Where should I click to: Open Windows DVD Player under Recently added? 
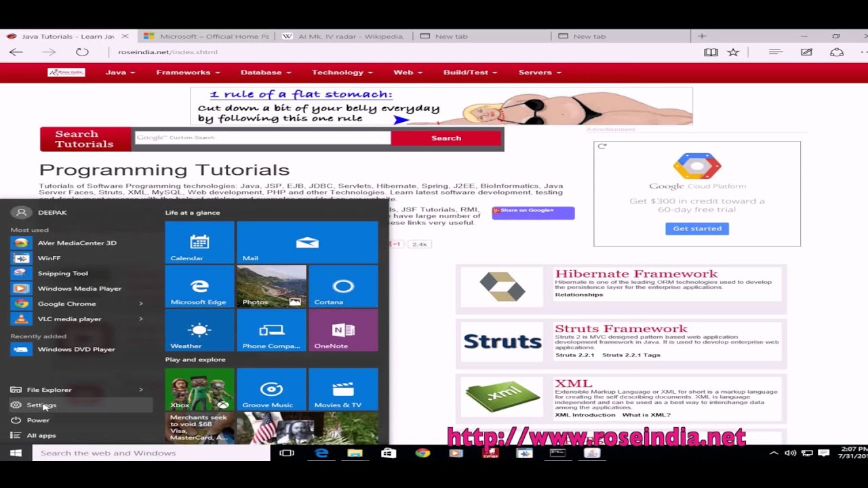(x=77, y=349)
